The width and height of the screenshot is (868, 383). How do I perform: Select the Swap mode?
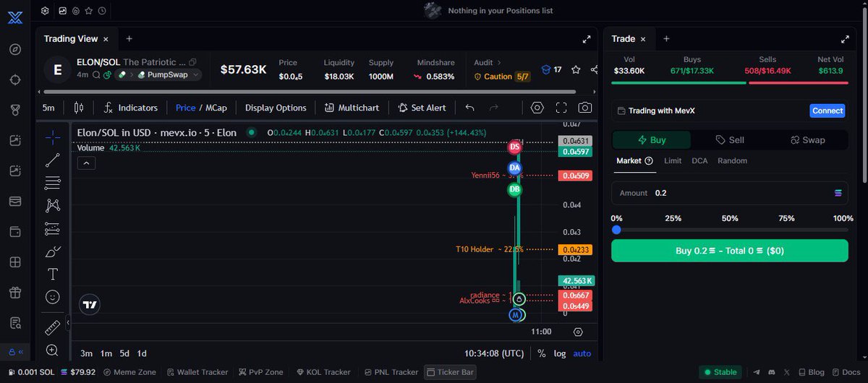[807, 140]
